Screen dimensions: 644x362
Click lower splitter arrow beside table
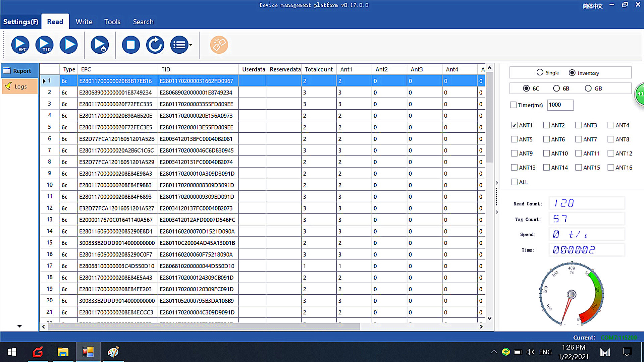pos(497,212)
